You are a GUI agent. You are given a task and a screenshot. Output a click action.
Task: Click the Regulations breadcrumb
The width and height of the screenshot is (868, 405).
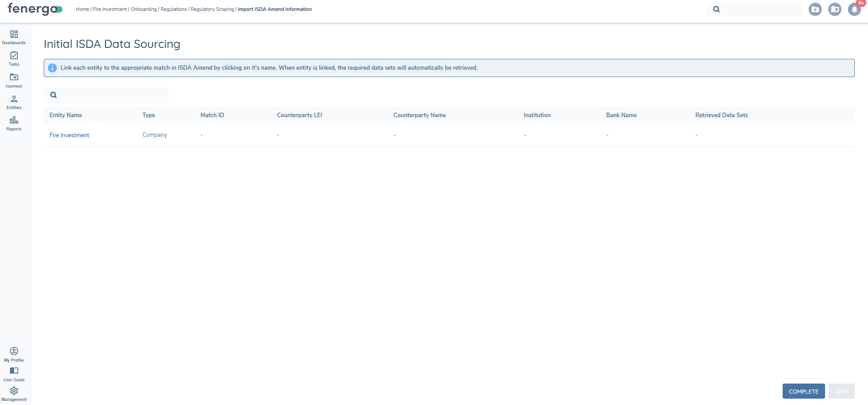[174, 9]
